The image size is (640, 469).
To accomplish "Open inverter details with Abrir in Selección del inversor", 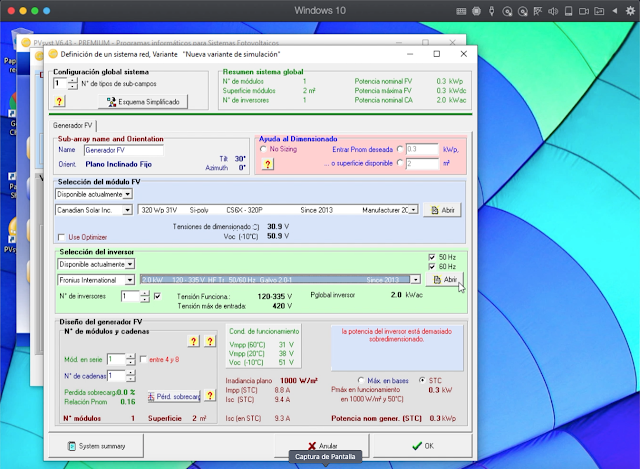I will 445,280.
